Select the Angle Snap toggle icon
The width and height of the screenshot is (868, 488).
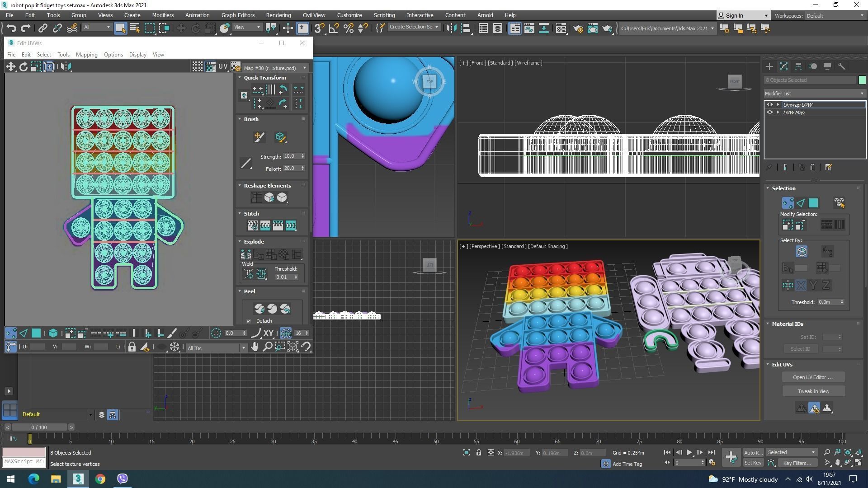[x=334, y=28]
